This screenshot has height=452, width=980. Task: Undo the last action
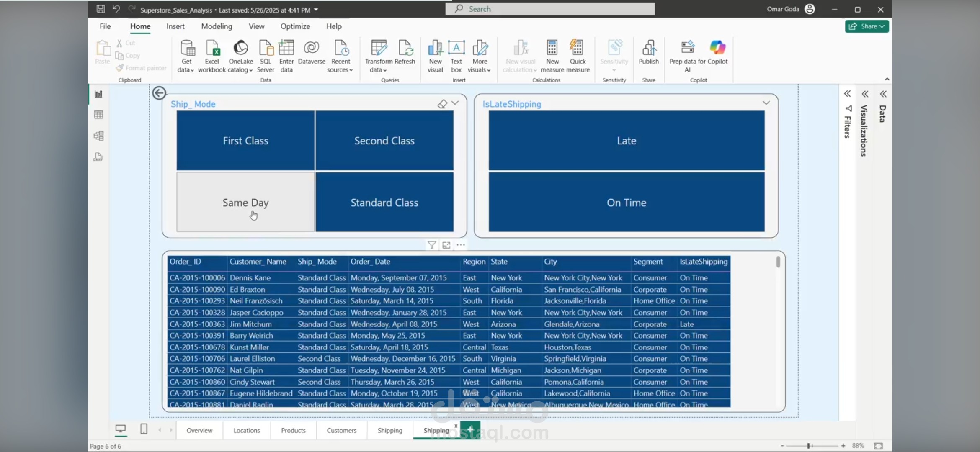coord(116,9)
